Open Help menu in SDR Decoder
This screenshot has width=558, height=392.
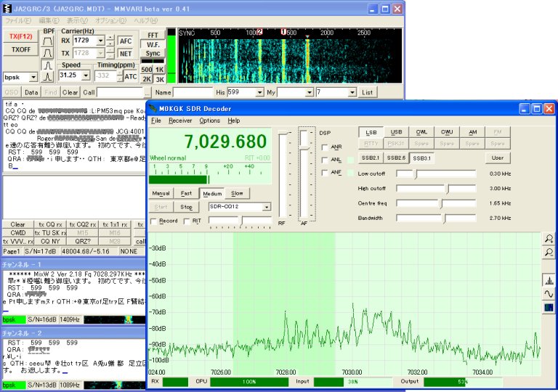click(x=233, y=121)
